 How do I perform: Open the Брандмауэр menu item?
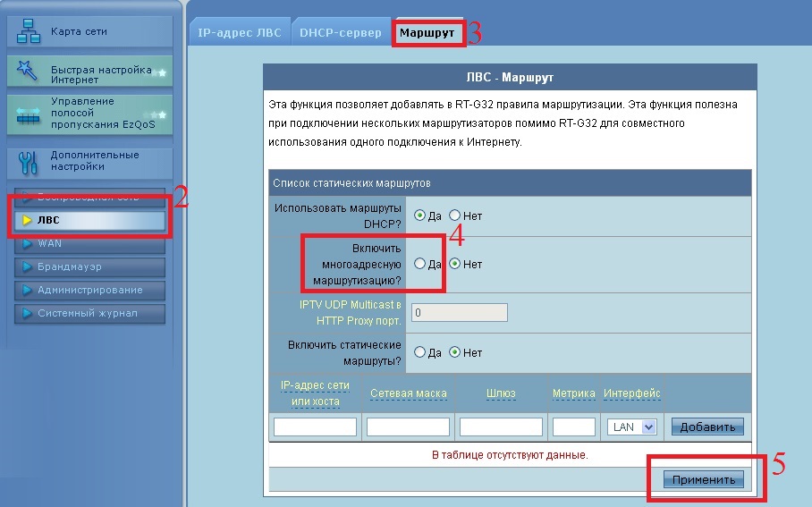89,266
